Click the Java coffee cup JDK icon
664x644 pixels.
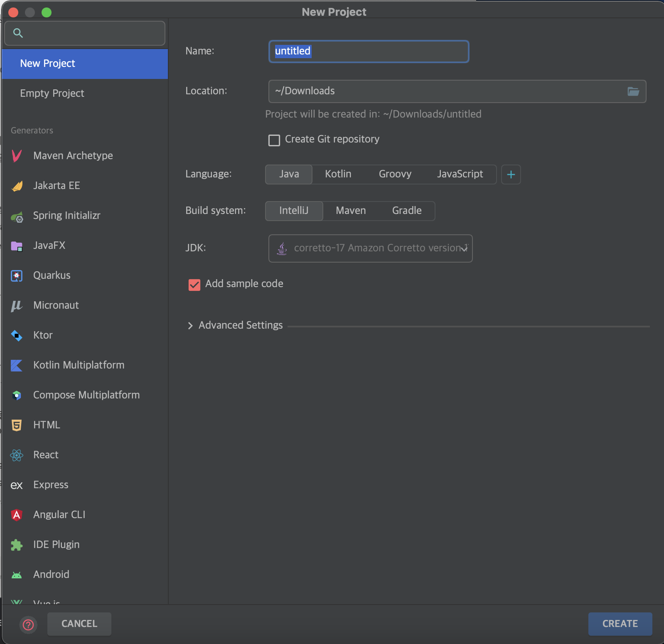pyautogui.click(x=282, y=248)
